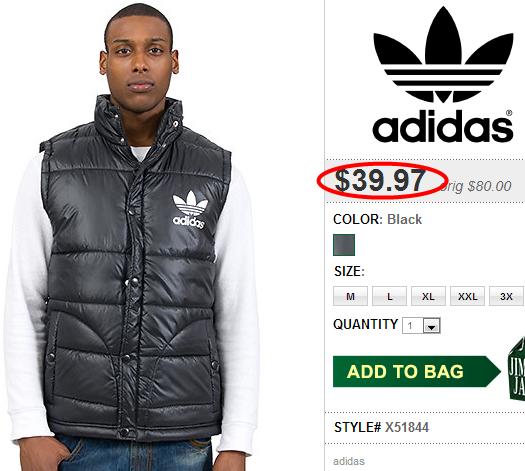Click the circled $39.97 sale price
The width and height of the screenshot is (525, 471).
click(x=380, y=180)
